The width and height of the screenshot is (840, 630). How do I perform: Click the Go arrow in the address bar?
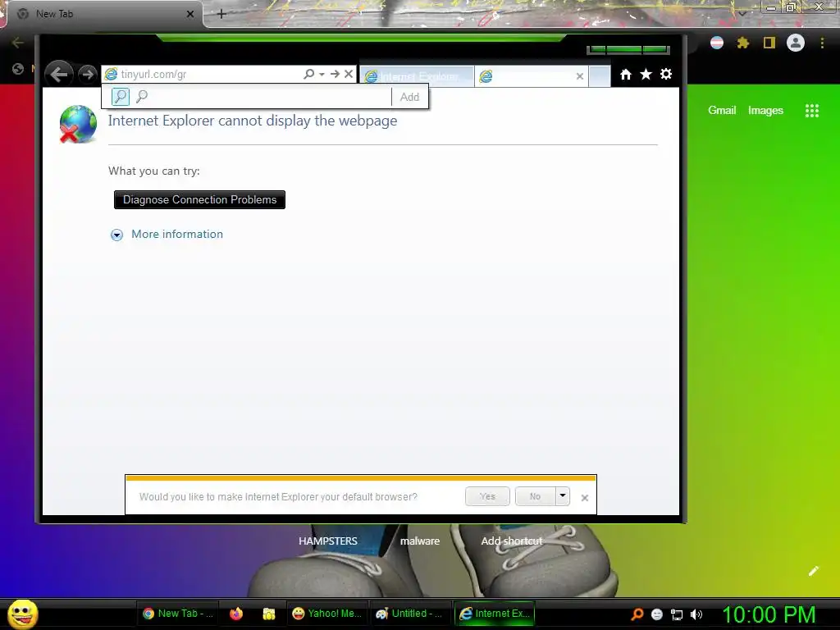[x=335, y=74]
